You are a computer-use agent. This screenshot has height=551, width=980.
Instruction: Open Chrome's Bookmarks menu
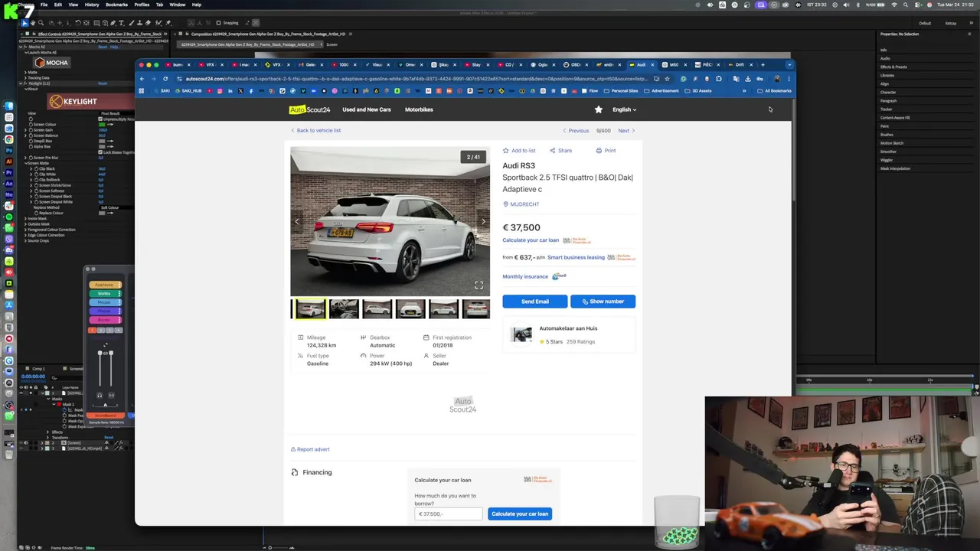(116, 5)
